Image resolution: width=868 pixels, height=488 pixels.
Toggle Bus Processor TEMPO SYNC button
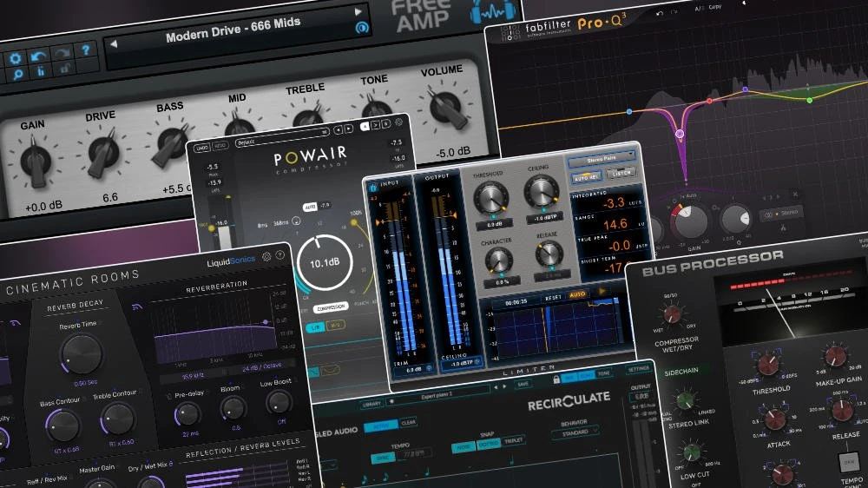tap(848, 462)
